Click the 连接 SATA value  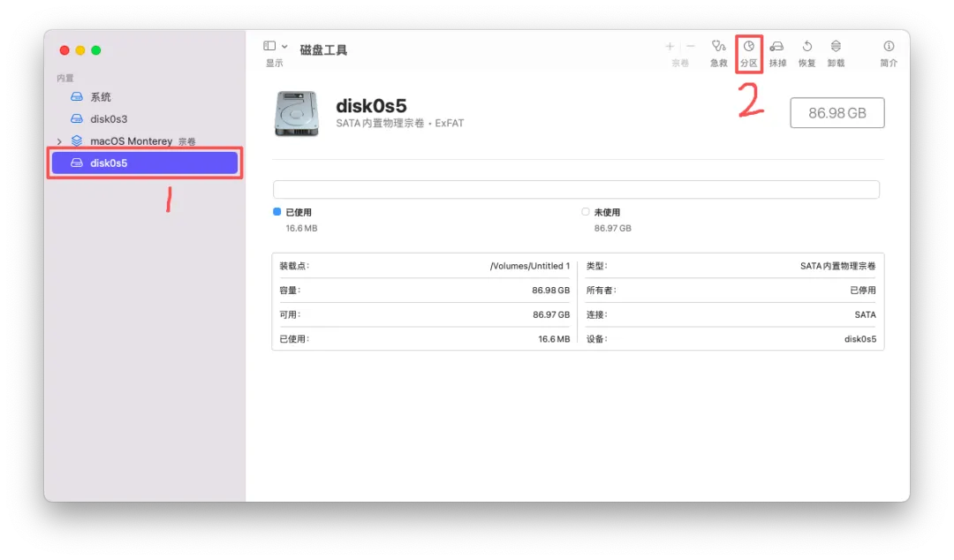tap(865, 314)
